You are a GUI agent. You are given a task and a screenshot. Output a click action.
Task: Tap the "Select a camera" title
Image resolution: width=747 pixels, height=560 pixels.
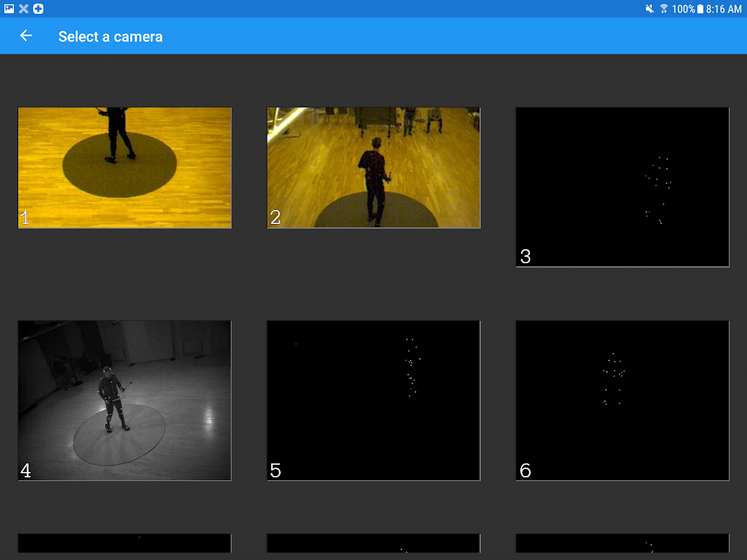tap(111, 36)
